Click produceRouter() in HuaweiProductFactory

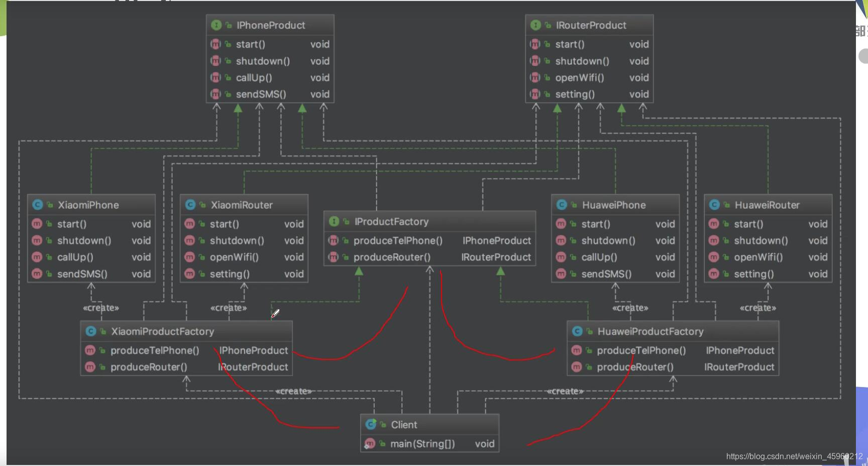click(x=635, y=367)
